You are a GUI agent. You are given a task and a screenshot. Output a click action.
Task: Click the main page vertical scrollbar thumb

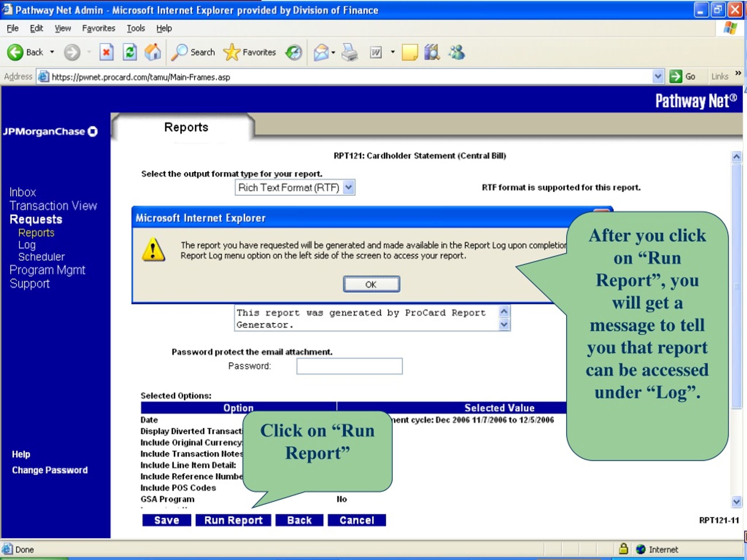point(736,286)
